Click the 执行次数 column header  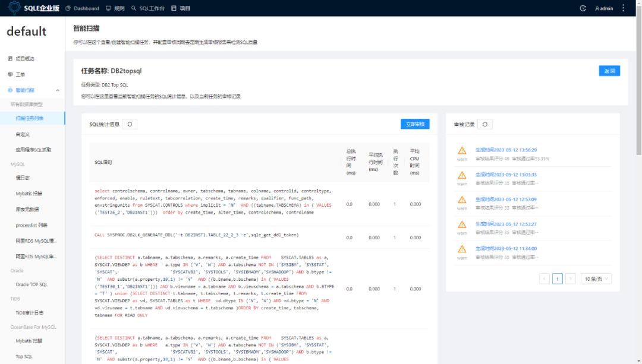tap(395, 162)
